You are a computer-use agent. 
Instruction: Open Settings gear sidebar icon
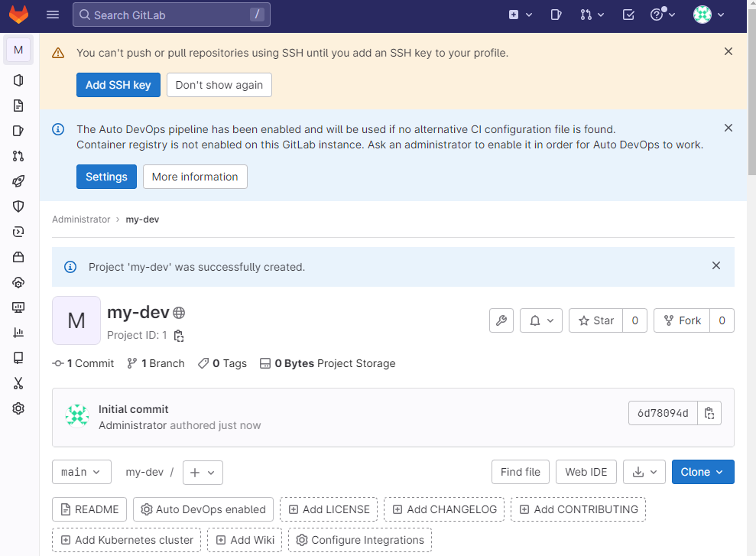click(x=18, y=408)
